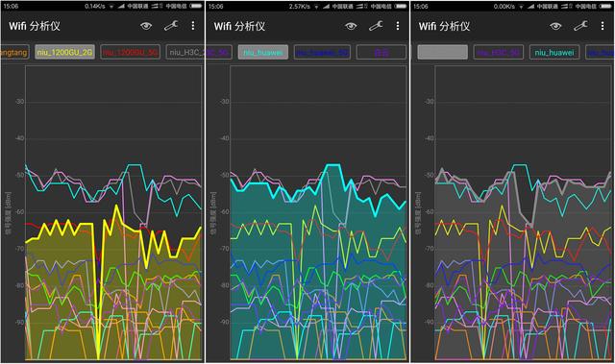This screenshot has height=364, width=615.
Task: Tap the eye view icon in middle screen
Action: pos(351,26)
